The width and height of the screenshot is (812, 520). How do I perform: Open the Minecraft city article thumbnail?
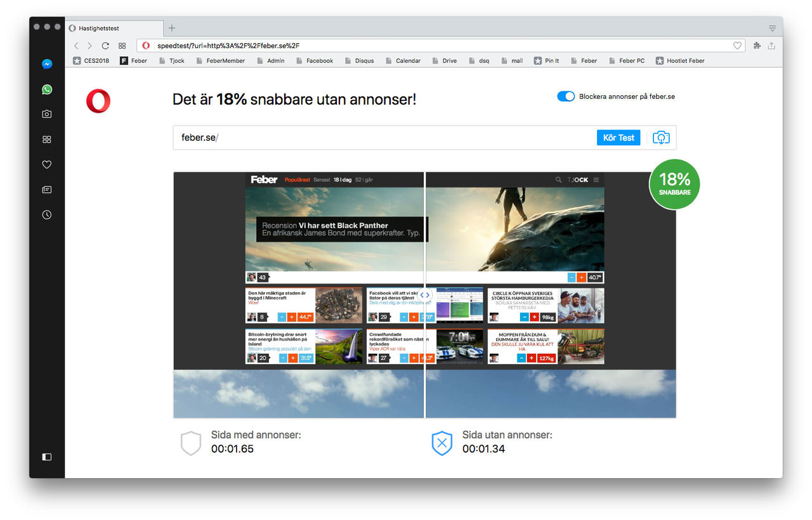point(339,306)
